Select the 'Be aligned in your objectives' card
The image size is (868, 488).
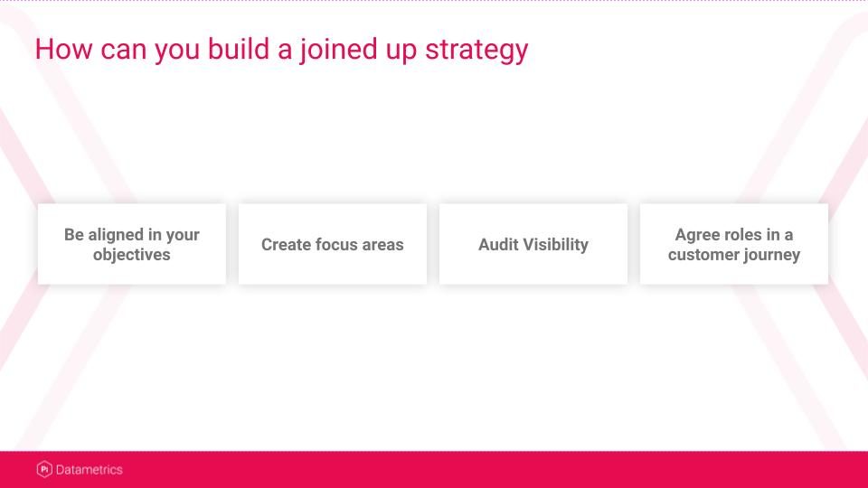click(132, 244)
